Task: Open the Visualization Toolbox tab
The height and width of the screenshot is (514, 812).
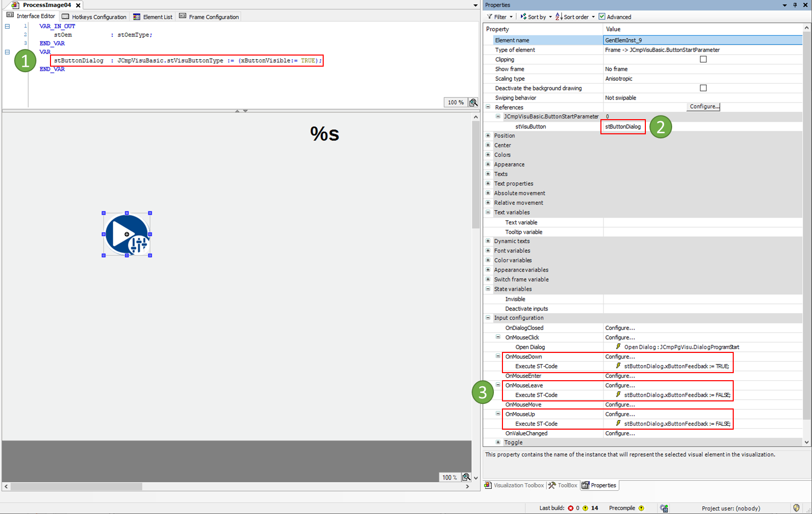Action: click(514, 485)
